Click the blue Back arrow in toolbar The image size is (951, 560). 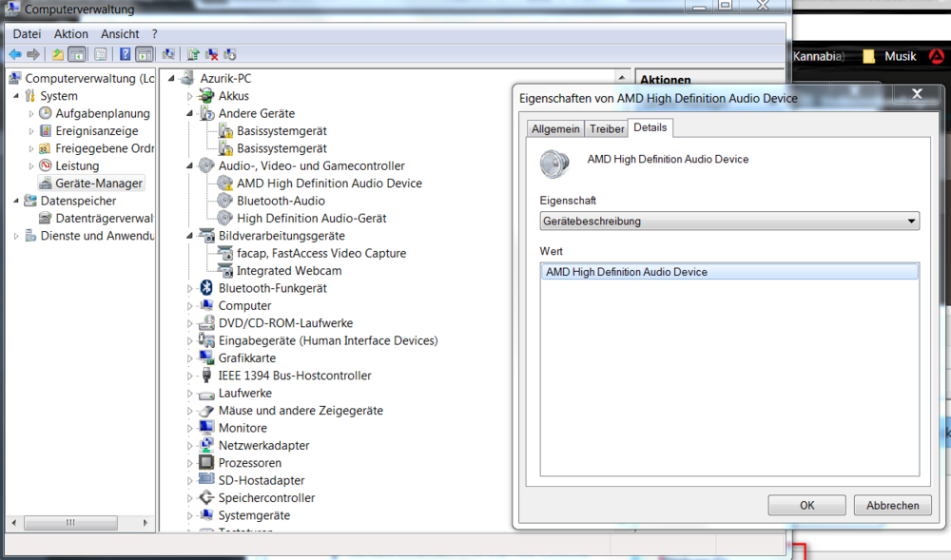(x=15, y=54)
